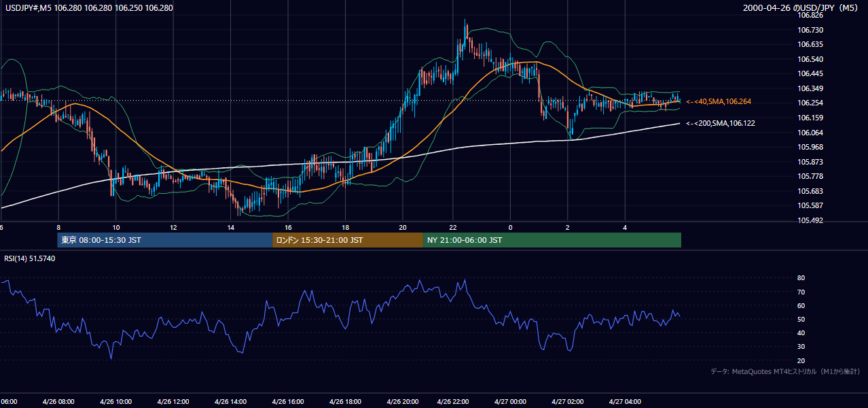The height and width of the screenshot is (408, 868).
Task: Click the 4/26 10:00 time axis label
Action: [116, 402]
